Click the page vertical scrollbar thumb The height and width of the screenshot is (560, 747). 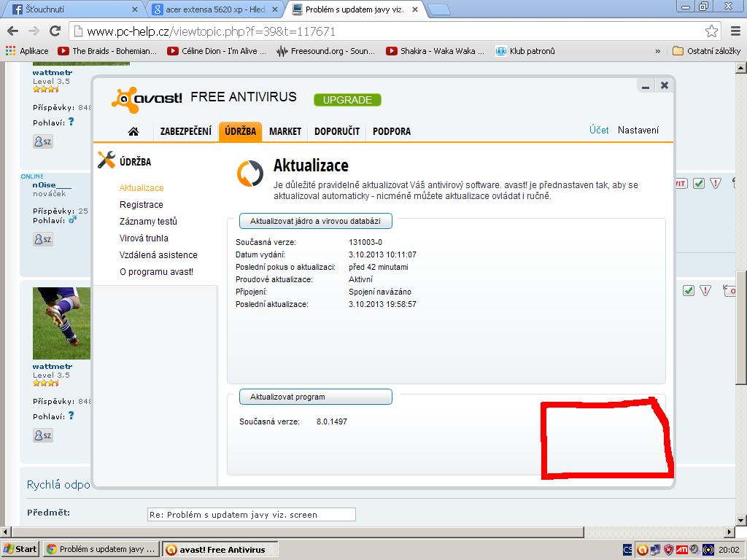click(741, 327)
